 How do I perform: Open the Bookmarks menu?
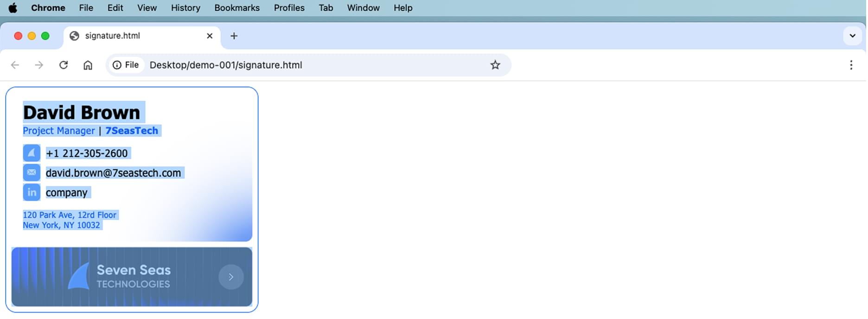pos(237,8)
